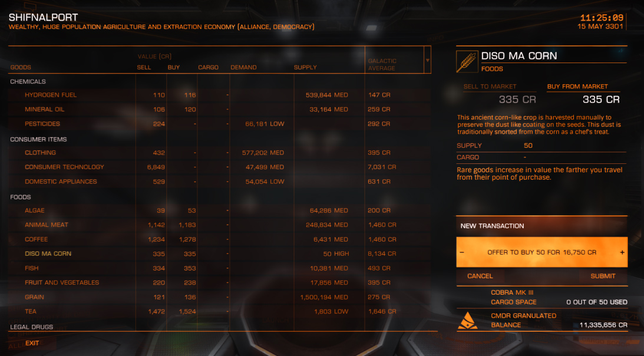
Task: Increase buy quantity with plus button
Action: pos(622,252)
